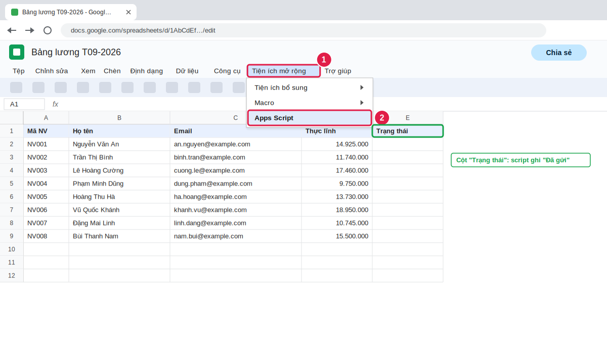Select cell Nguyễn Văn An
Image resolution: width=607 pixels, height=364 pixels.
tap(119, 144)
